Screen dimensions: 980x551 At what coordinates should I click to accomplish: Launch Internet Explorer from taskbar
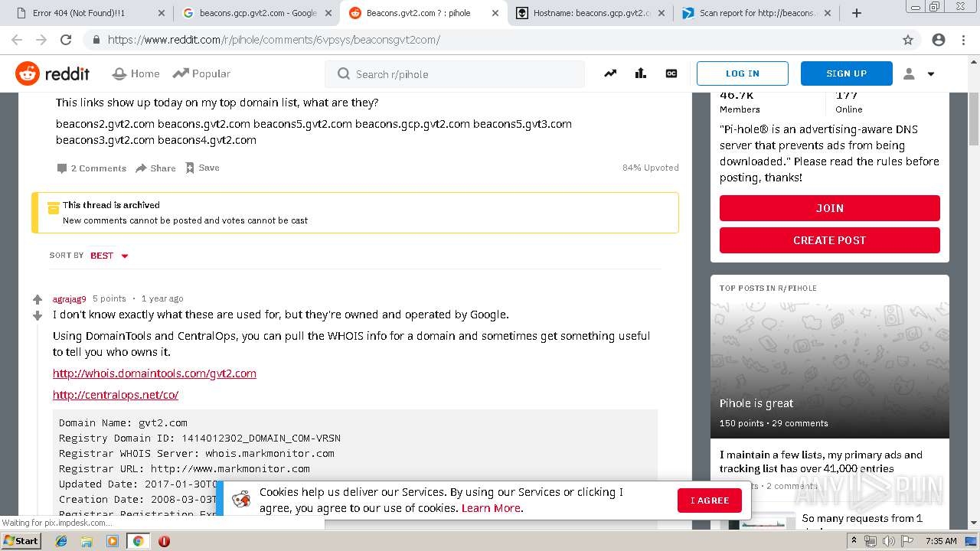coord(61,541)
